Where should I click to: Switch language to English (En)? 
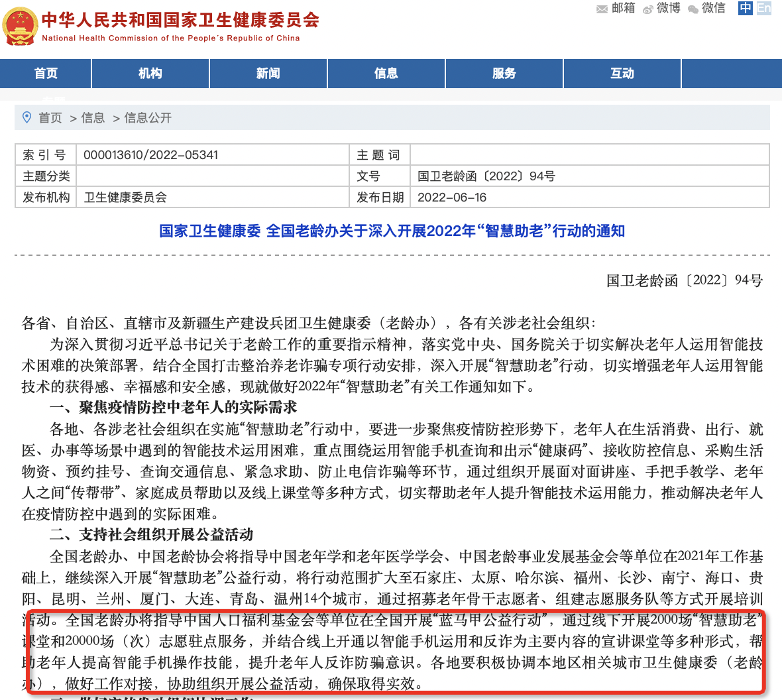click(764, 8)
